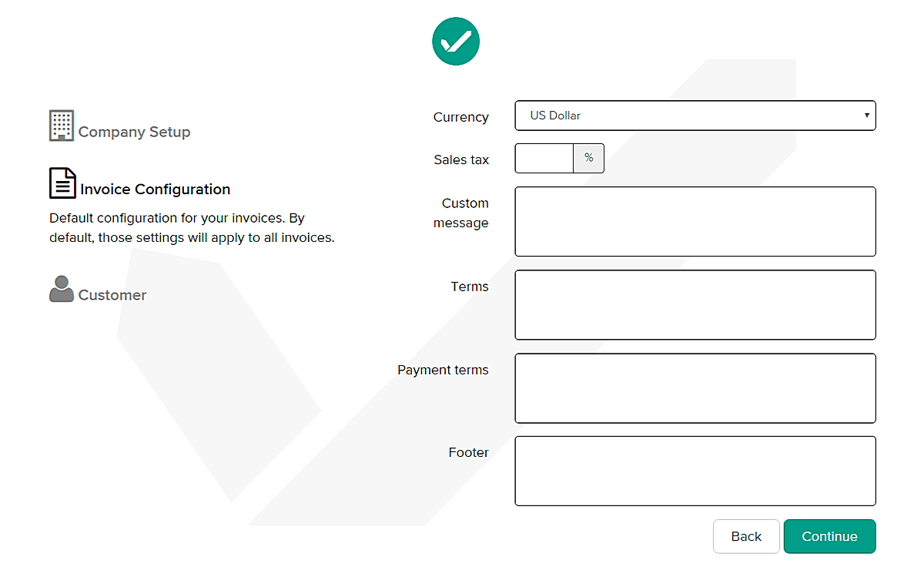
Task: Click the Company Setup building icon
Action: (62, 125)
